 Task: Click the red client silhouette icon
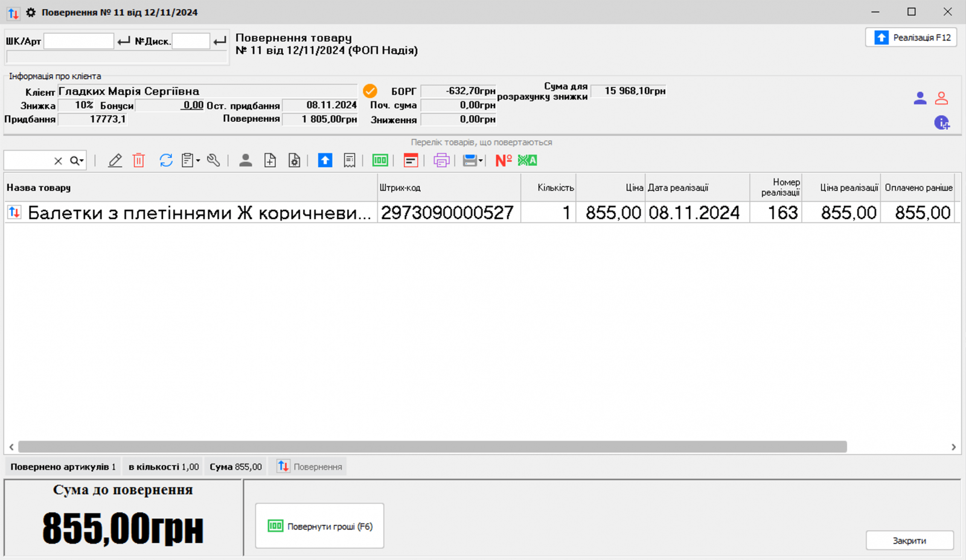(941, 98)
